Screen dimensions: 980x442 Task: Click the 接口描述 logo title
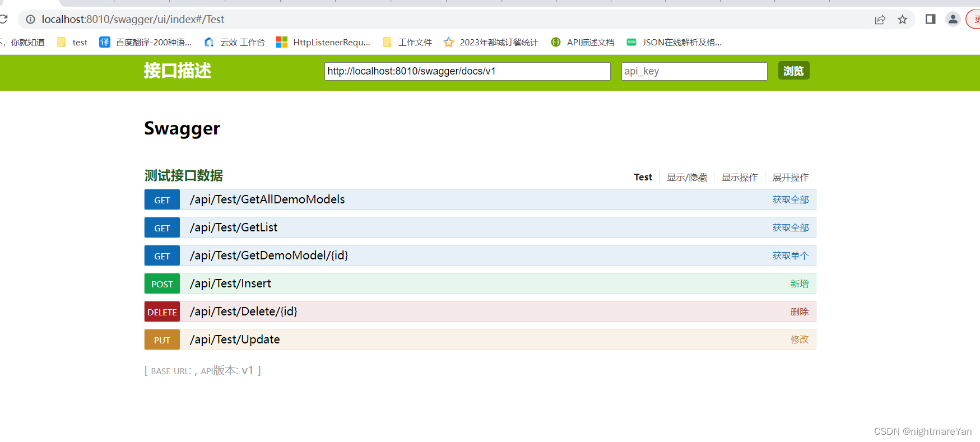[x=178, y=71]
